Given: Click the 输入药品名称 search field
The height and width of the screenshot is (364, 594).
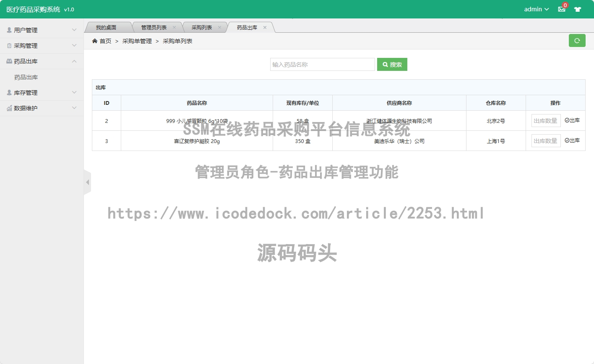Looking at the screenshot, I should pyautogui.click(x=322, y=65).
